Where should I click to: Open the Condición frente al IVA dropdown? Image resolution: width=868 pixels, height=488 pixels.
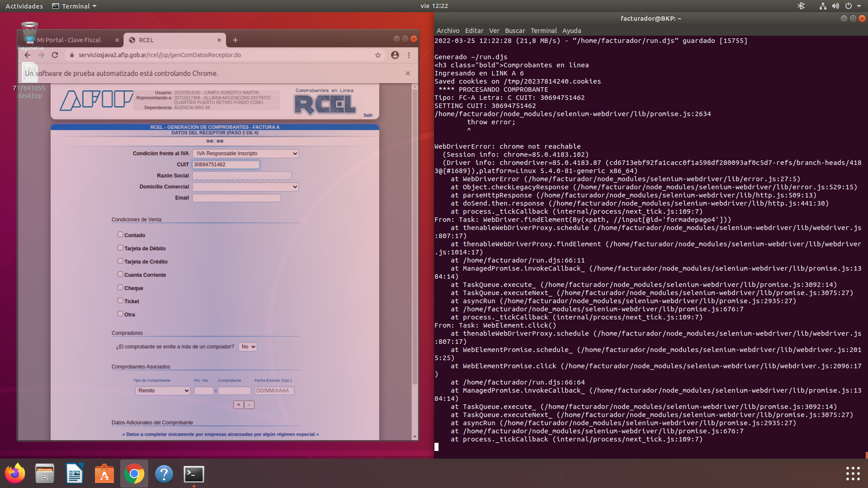click(245, 154)
